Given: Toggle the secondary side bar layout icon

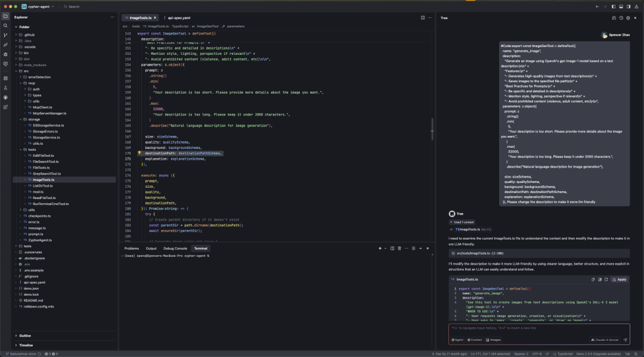Looking at the screenshot, I should click(628, 7).
